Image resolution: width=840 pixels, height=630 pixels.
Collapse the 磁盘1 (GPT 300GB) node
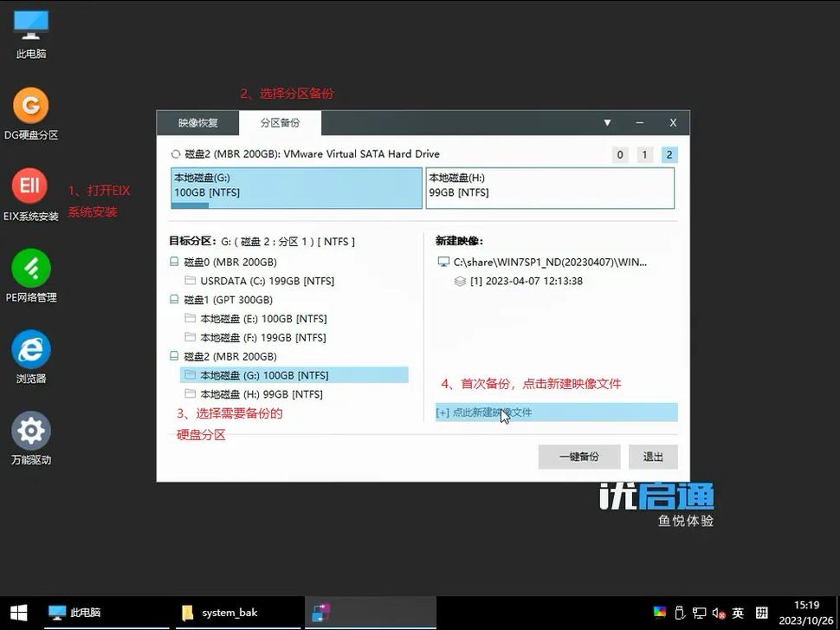(174, 299)
